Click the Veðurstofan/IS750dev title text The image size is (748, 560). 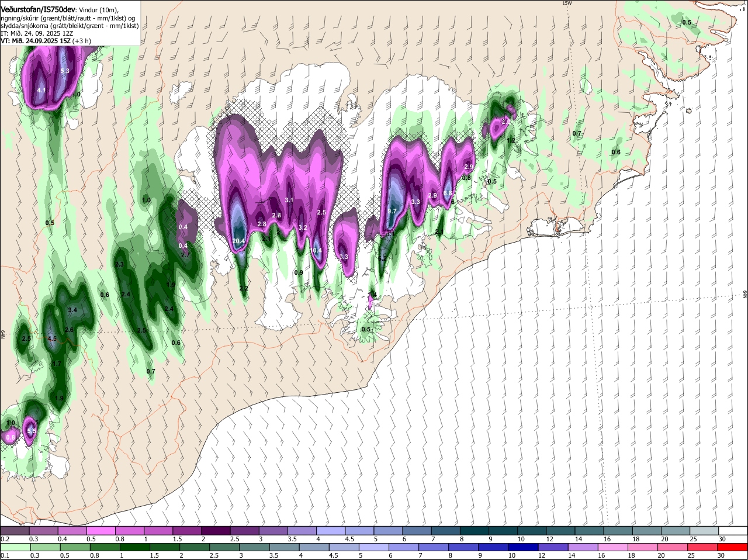[39, 9]
